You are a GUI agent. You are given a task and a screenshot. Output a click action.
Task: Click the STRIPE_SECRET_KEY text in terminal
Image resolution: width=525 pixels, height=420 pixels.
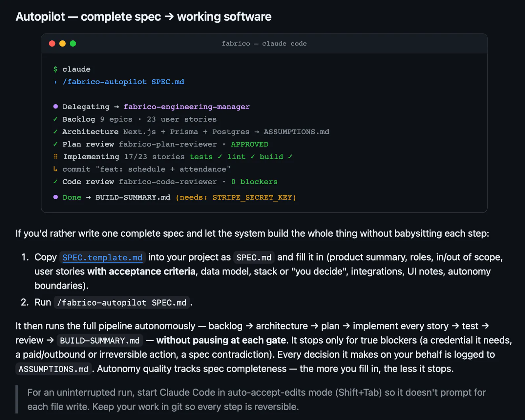(252, 197)
